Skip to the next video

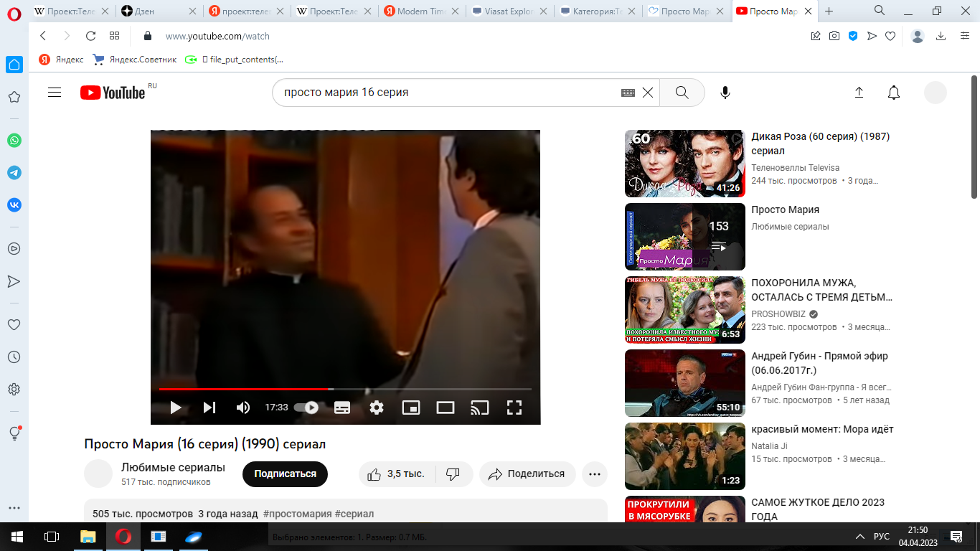tap(209, 408)
